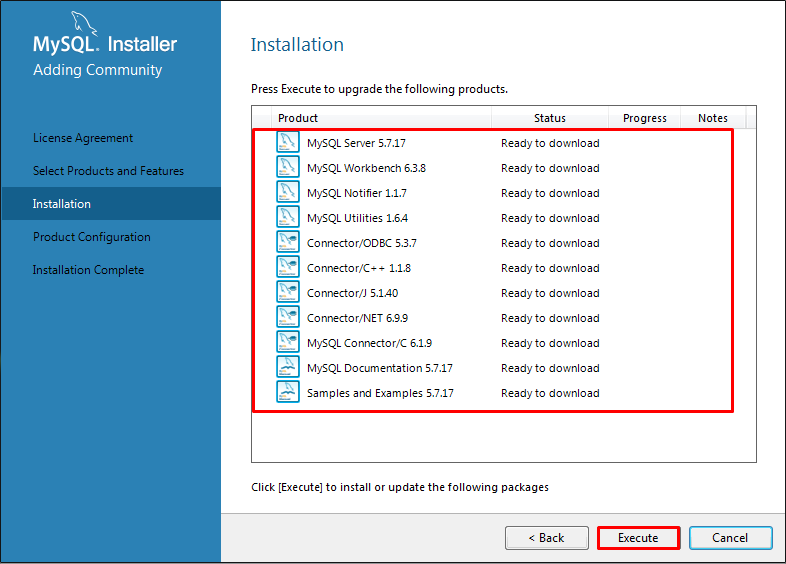Click MySQL Workbench's 'Ready to download' status

[x=550, y=168]
